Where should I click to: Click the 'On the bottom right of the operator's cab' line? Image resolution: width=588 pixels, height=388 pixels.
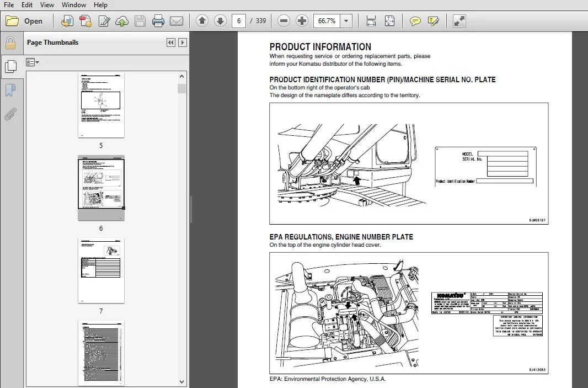coord(319,87)
